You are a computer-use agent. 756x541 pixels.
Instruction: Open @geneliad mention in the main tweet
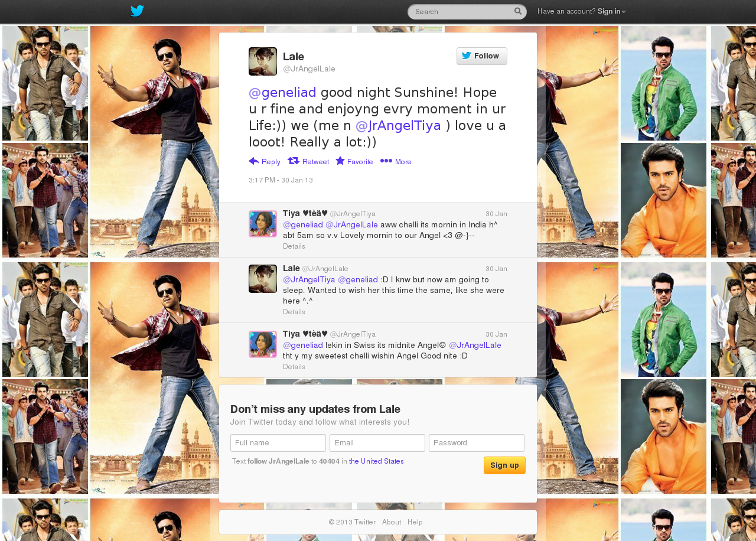pyautogui.click(x=282, y=92)
